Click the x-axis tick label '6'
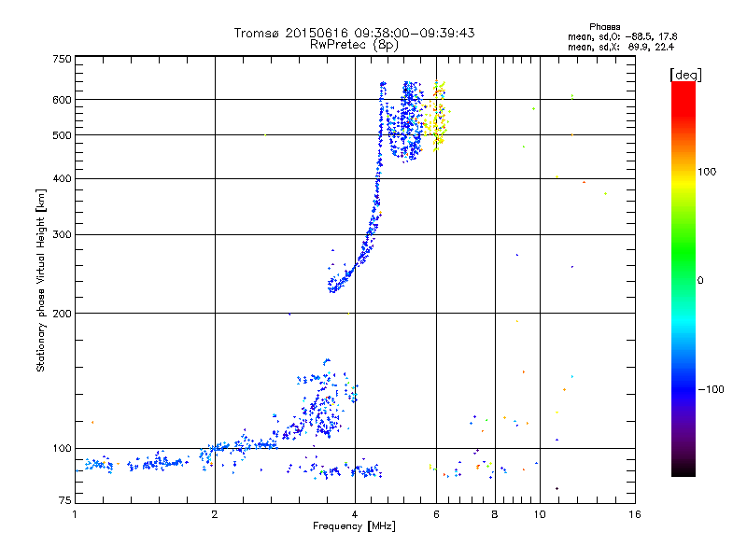The width and height of the screenshot is (747, 560). (x=436, y=514)
